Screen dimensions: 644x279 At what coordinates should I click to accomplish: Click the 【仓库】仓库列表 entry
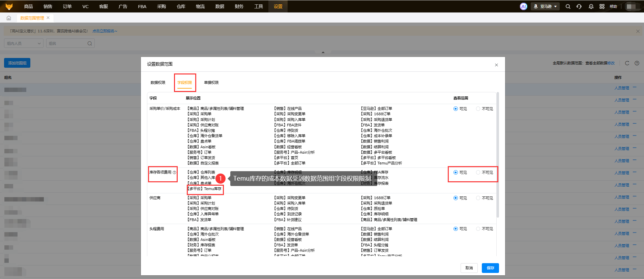click(x=202, y=173)
